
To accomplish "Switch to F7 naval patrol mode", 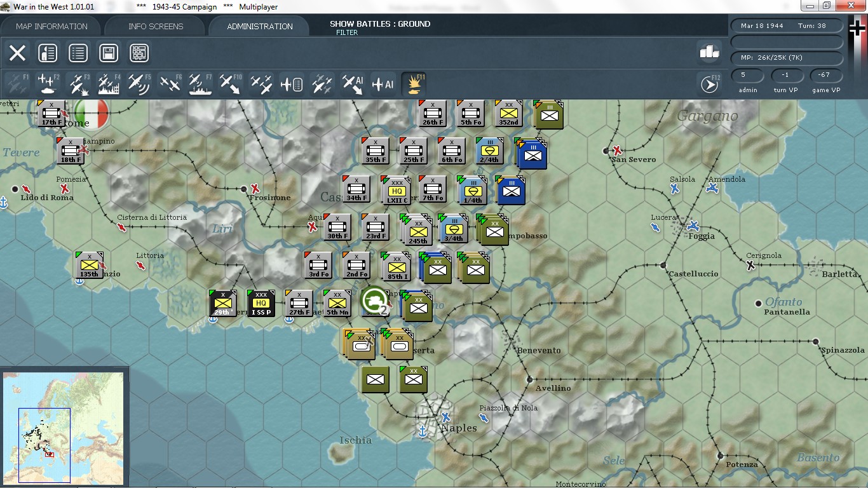I will click(x=200, y=84).
